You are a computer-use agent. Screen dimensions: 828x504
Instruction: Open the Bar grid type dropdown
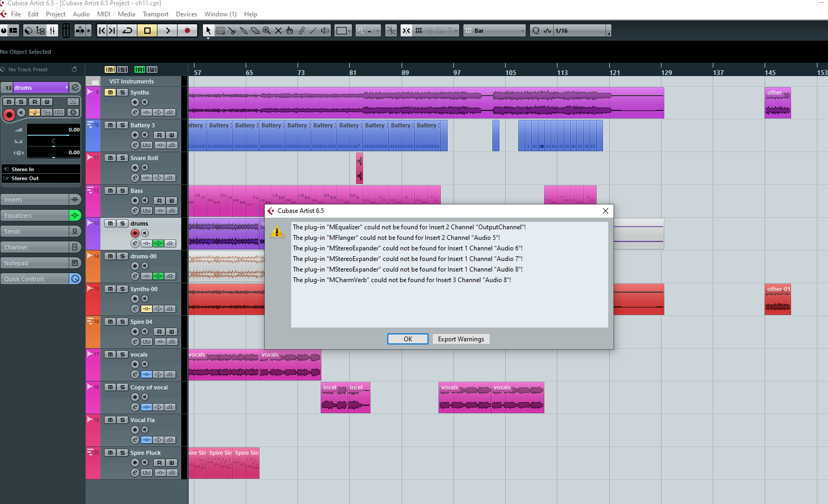495,31
